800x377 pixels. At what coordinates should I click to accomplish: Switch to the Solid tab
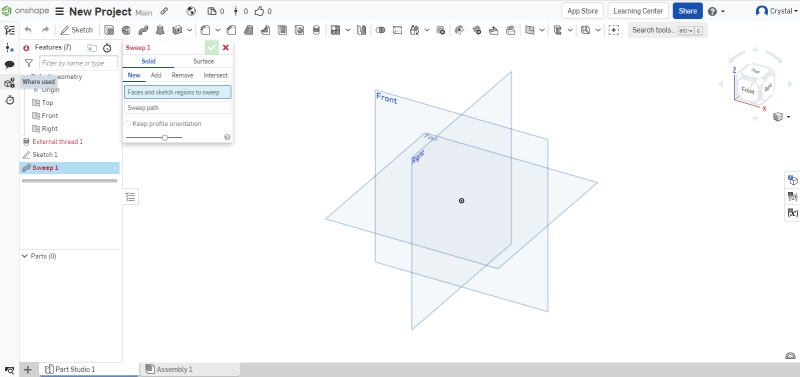[x=148, y=61]
